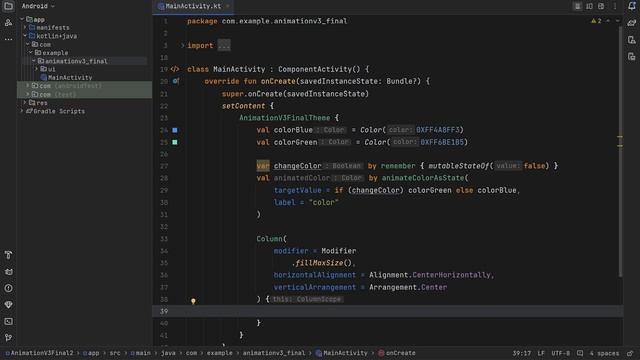The height and width of the screenshot is (360, 640).
Task: Toggle read-only lock icon in status bar
Action: [631, 353]
